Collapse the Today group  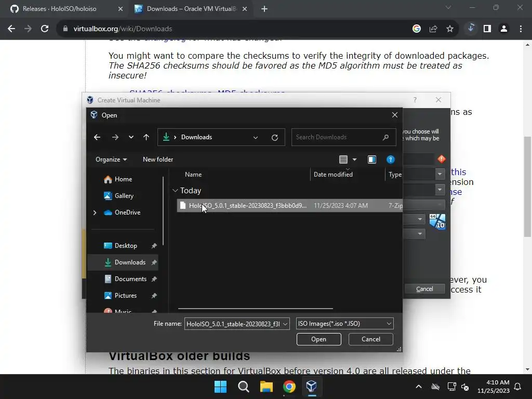(175, 191)
